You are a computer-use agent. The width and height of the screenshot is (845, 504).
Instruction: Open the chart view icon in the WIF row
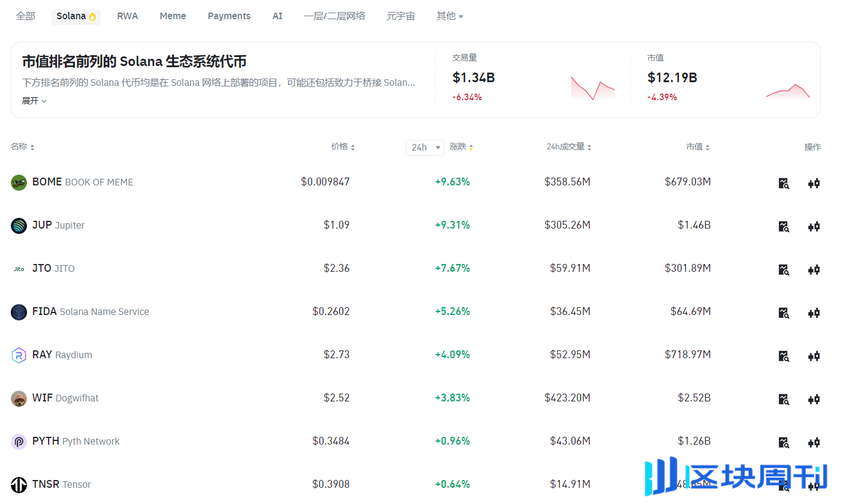[783, 399]
